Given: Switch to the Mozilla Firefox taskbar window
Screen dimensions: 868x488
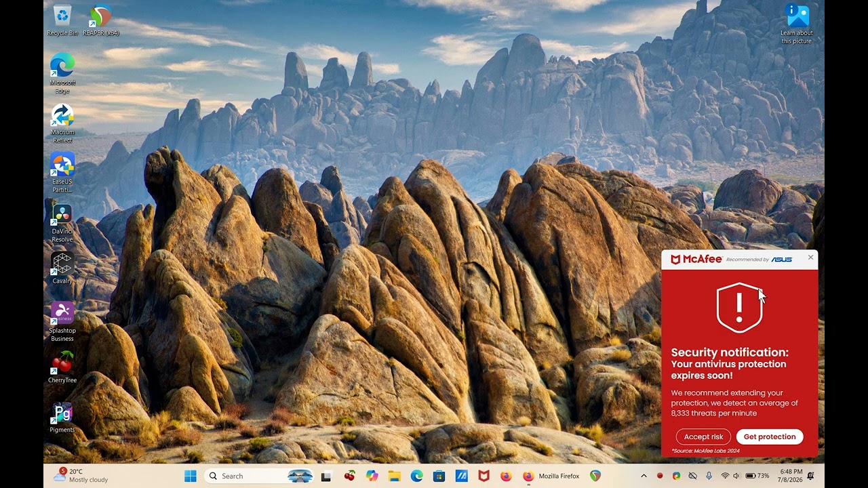Looking at the screenshot, I should tap(551, 476).
